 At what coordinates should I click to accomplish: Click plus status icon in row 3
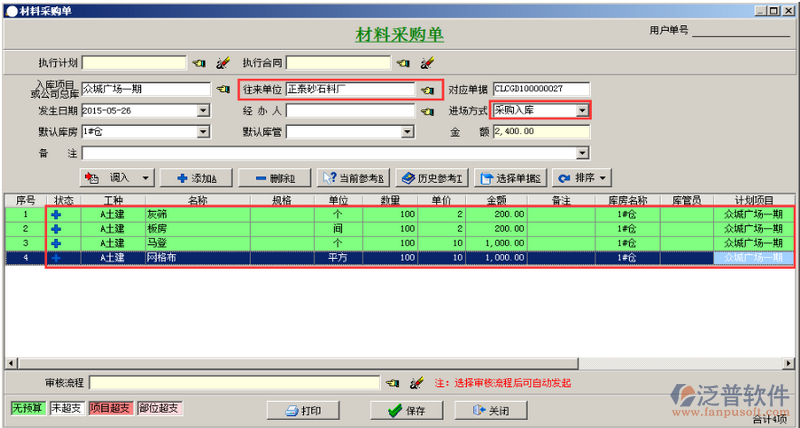tap(56, 243)
